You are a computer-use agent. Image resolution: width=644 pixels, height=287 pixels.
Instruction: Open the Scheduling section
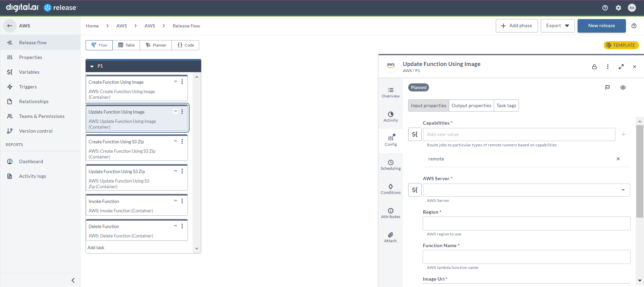pos(391,165)
